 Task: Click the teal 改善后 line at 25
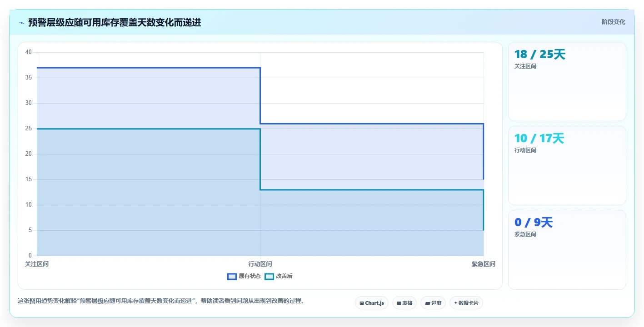[x=149, y=129]
